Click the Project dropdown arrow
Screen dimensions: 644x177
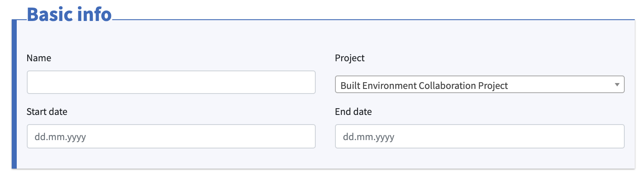[x=617, y=85]
